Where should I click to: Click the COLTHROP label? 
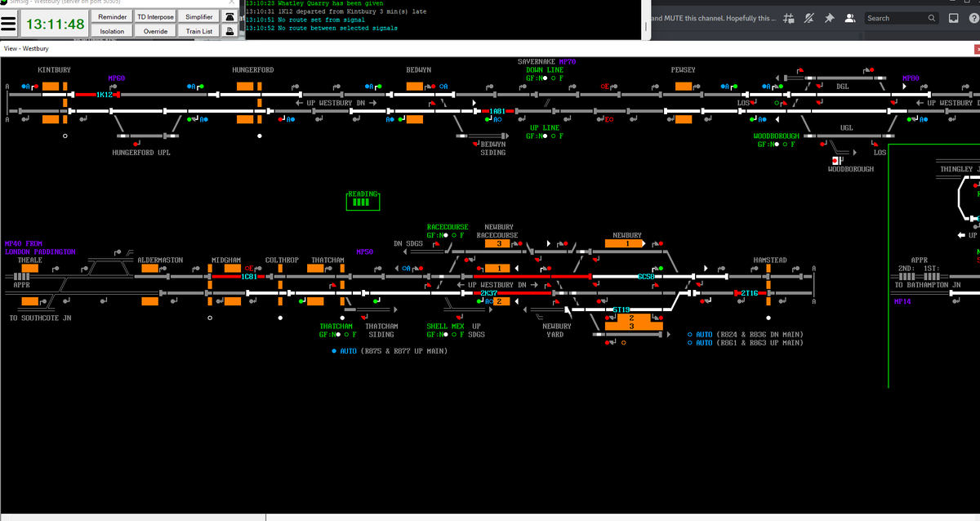point(282,260)
